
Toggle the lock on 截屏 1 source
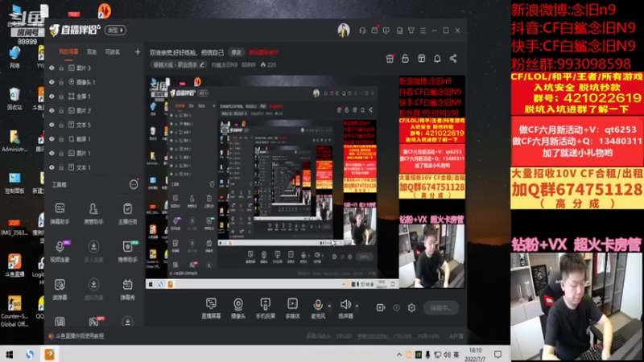(61, 138)
